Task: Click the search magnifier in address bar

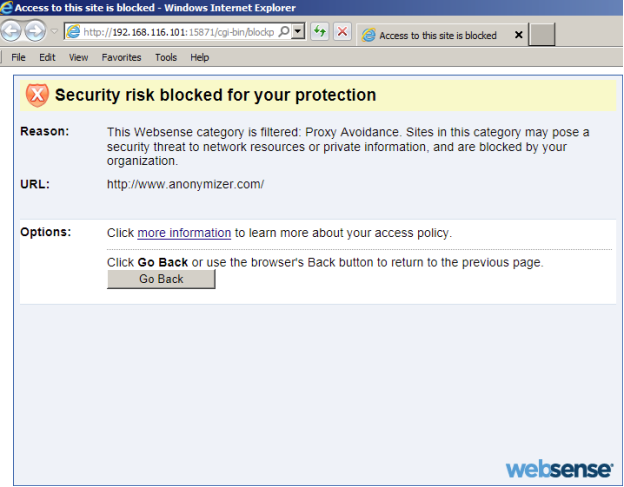Action: pyautogui.click(x=284, y=32)
